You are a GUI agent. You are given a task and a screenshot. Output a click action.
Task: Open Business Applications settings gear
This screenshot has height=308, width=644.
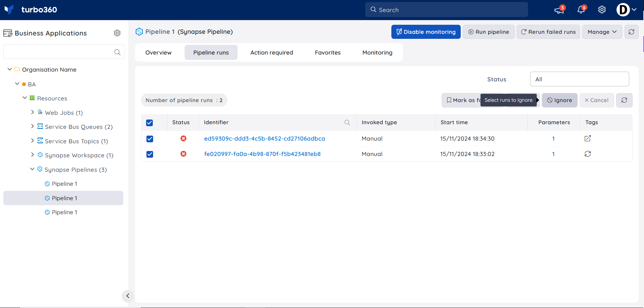coord(117,33)
